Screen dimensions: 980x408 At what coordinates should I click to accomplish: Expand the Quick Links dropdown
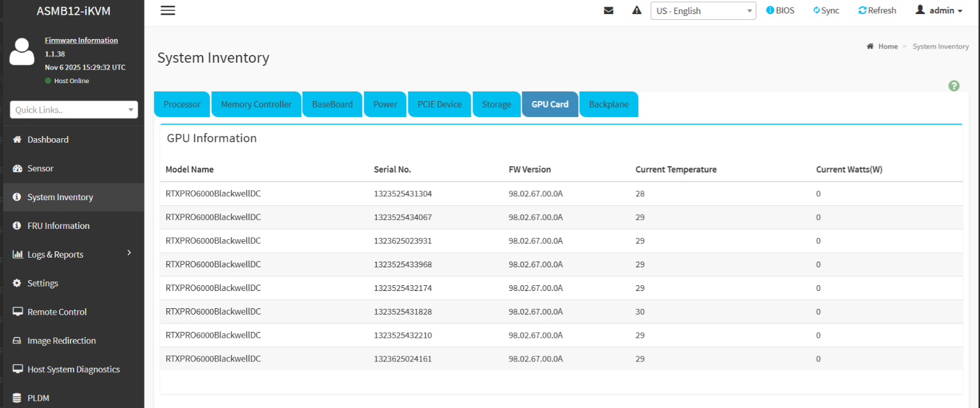(74, 110)
